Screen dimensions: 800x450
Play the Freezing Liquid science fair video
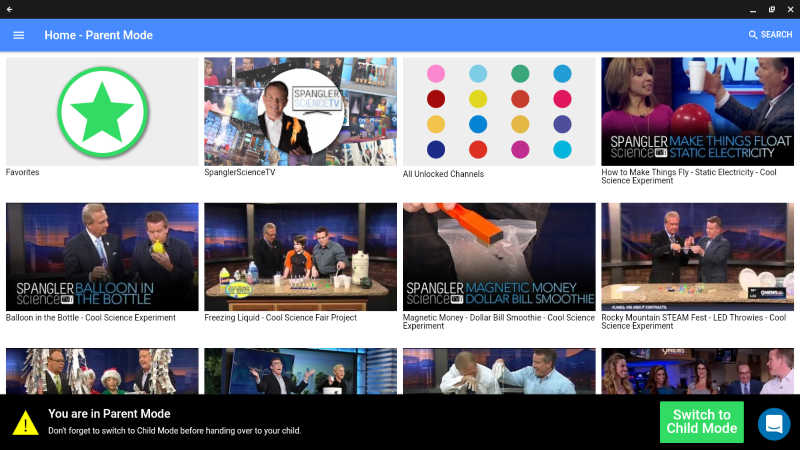[301, 257]
